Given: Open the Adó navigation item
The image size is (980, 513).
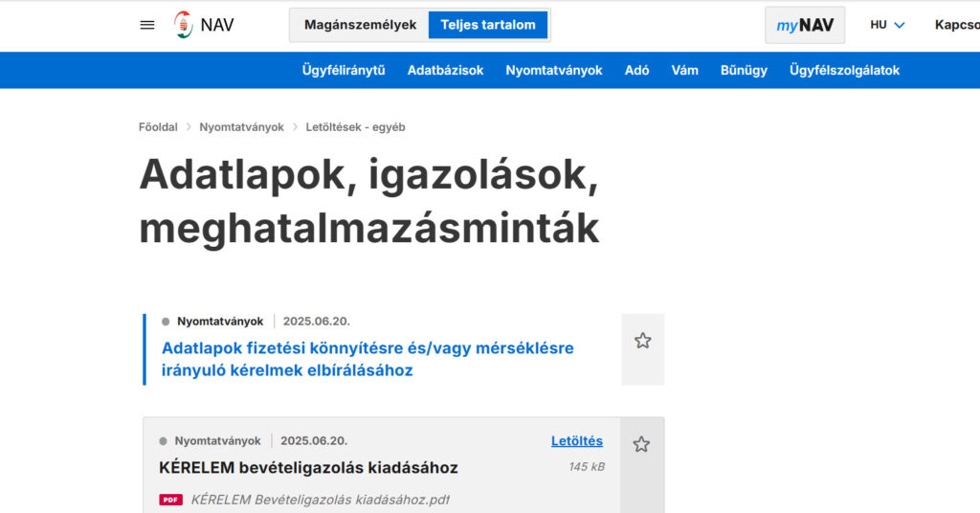Looking at the screenshot, I should (636, 70).
